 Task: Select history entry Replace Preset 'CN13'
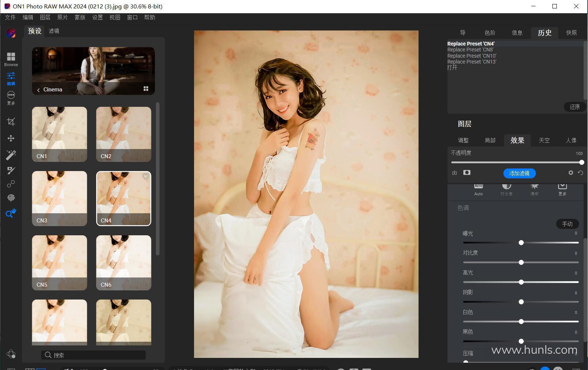pyautogui.click(x=472, y=62)
